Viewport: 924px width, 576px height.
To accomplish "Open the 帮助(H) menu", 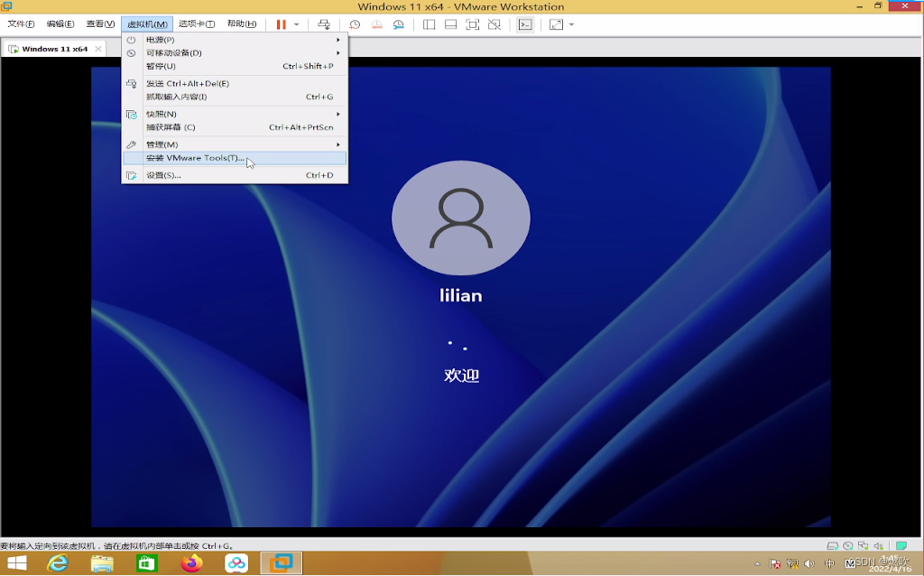I will (x=242, y=23).
